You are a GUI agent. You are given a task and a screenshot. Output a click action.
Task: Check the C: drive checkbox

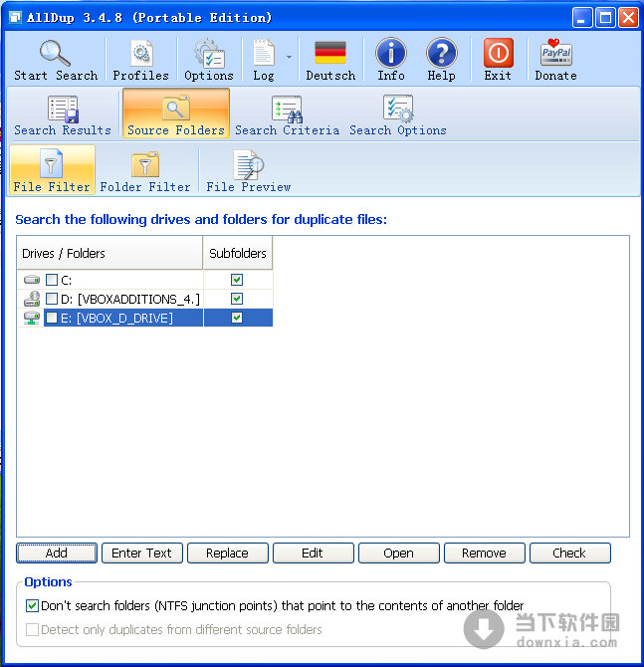click(x=52, y=280)
